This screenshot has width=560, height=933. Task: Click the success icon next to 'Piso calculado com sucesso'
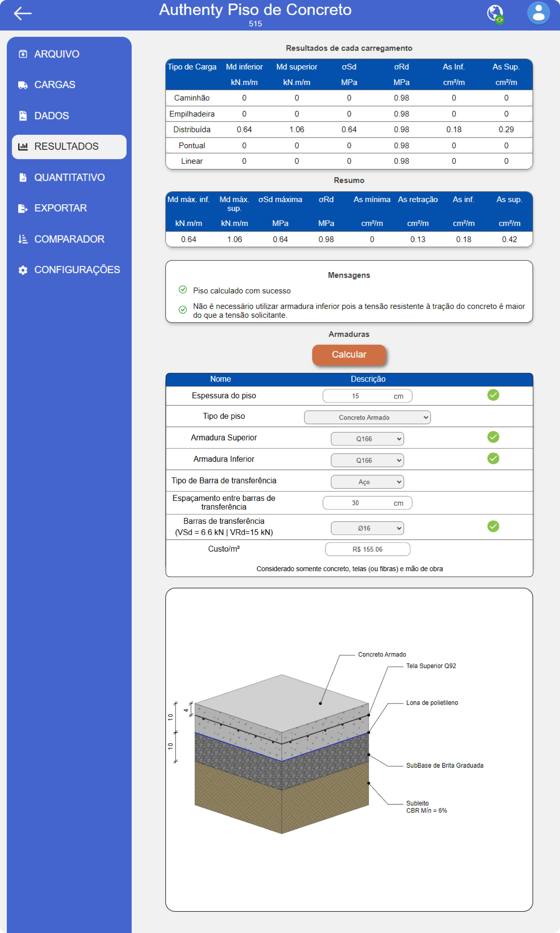coord(183,290)
